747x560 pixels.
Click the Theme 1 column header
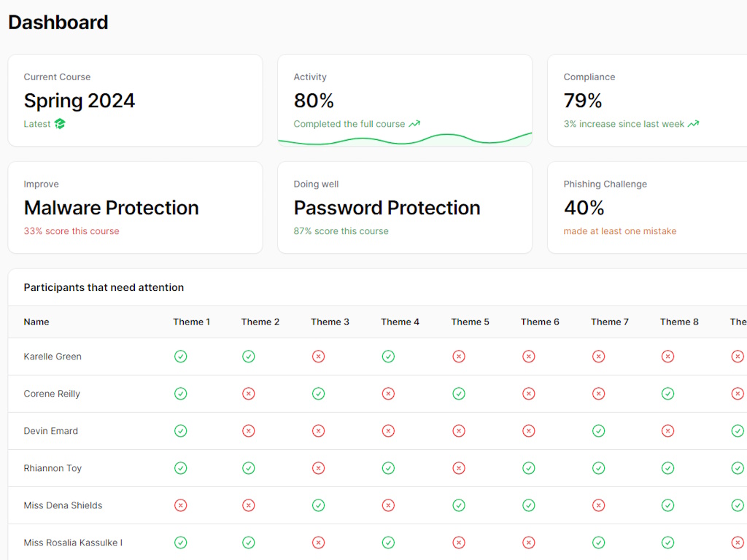(x=191, y=322)
